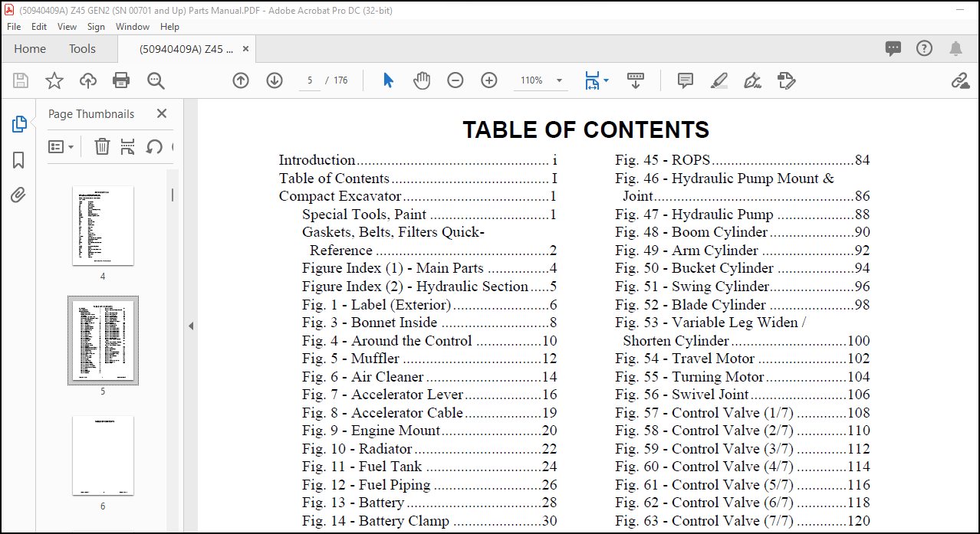Zoom in with plus button
Viewport: 980px width, 534px height.
coord(489,80)
